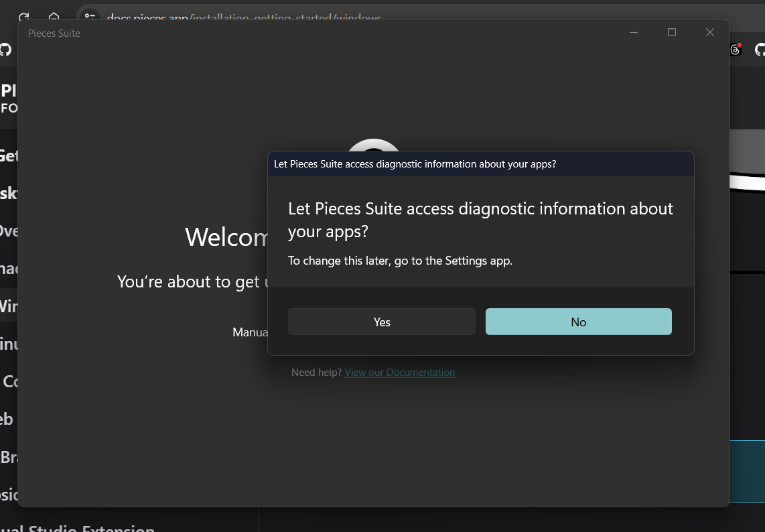Click the site info icon in address bar

tap(90, 17)
